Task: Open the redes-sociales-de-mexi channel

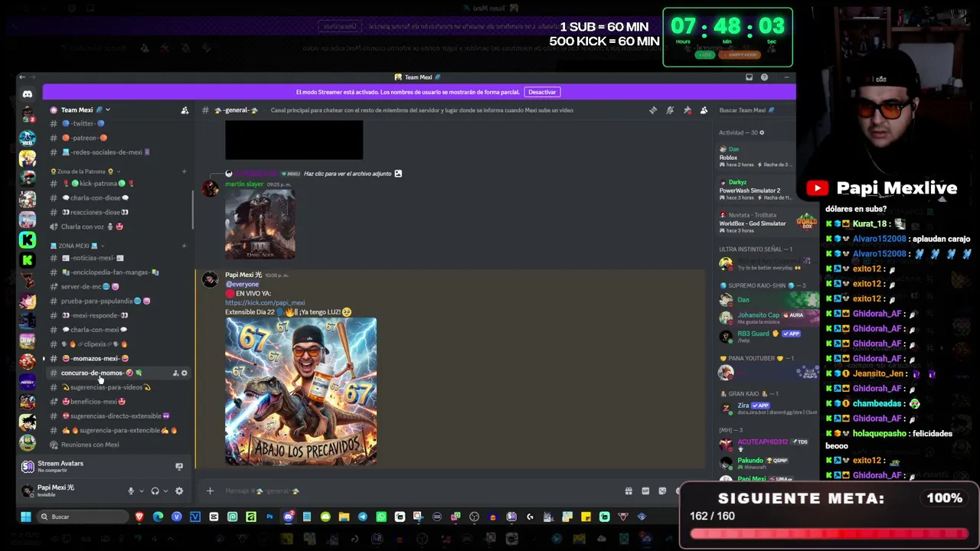Action: 119,152
